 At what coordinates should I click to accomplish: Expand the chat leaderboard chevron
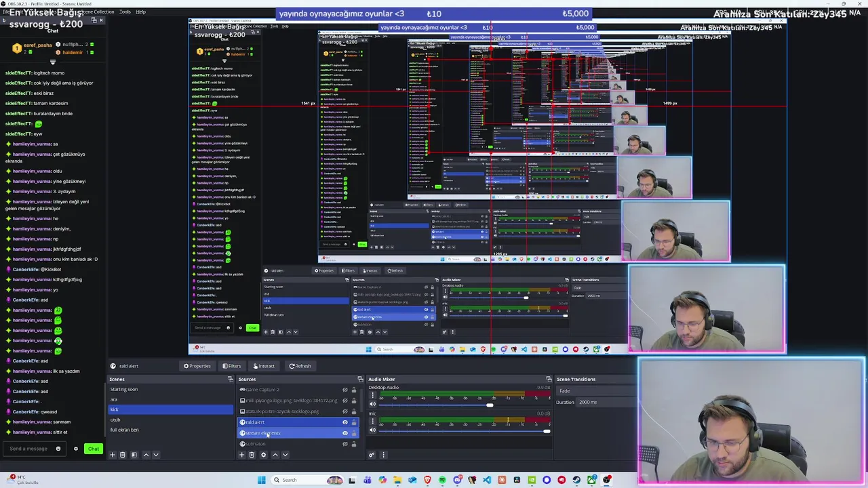tap(53, 62)
